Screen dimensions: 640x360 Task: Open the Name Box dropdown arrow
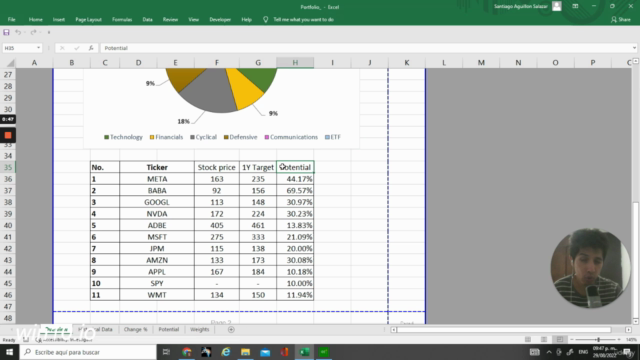coord(38,48)
